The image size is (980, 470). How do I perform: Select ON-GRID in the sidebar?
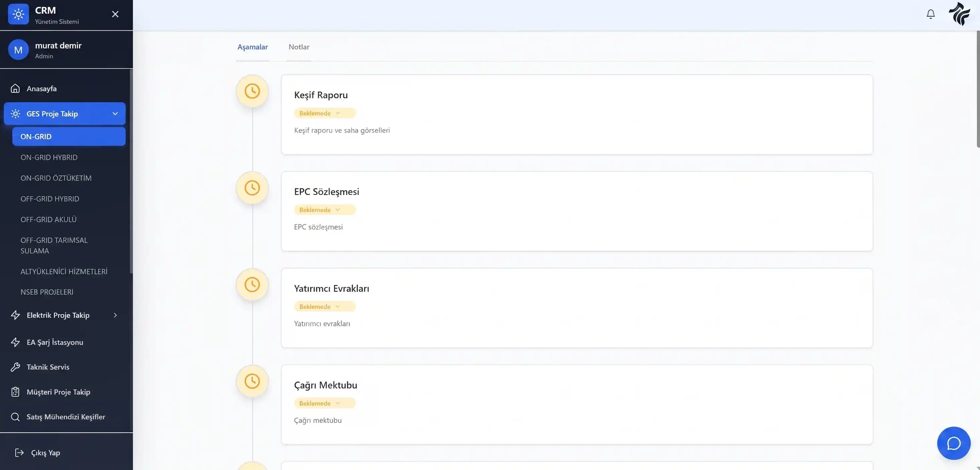click(69, 136)
